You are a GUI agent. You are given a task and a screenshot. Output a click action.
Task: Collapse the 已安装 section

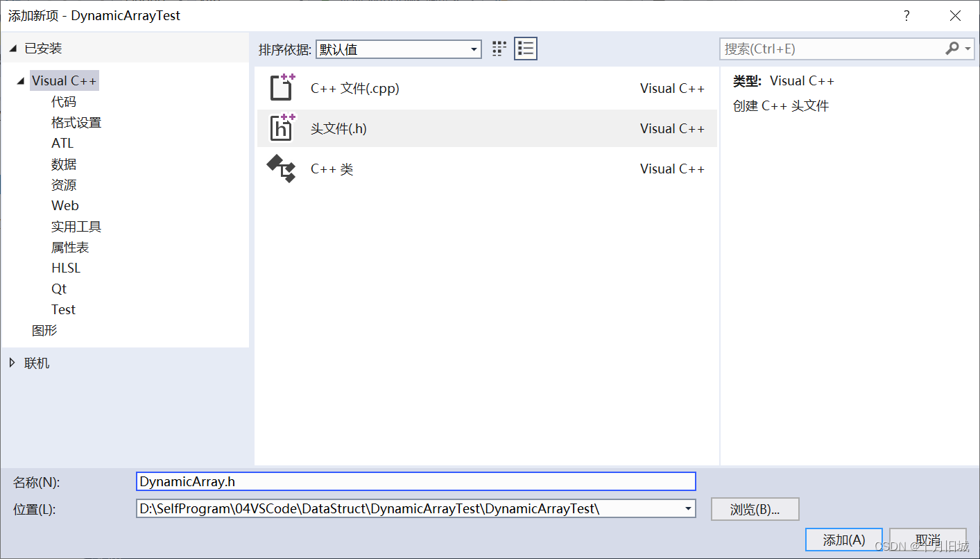(x=13, y=49)
